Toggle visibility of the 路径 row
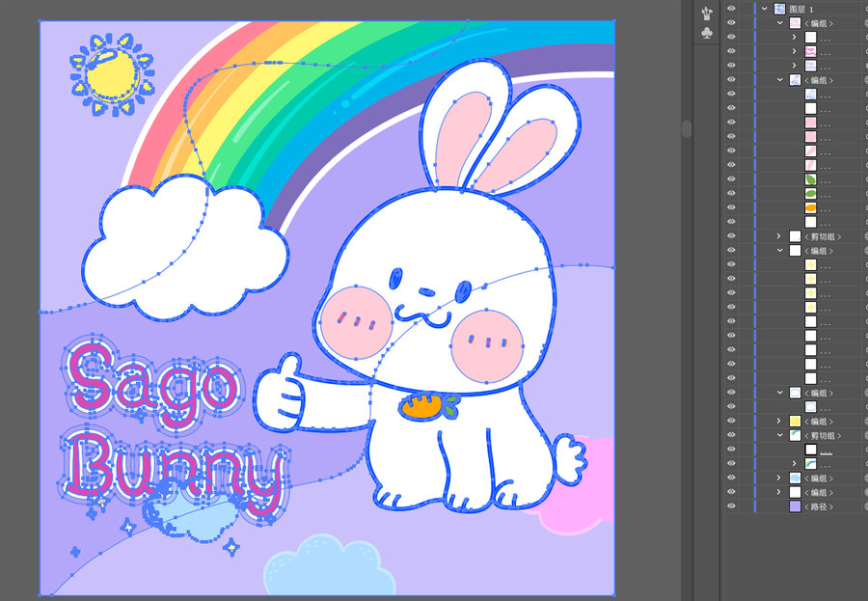The image size is (868, 601). tap(731, 506)
